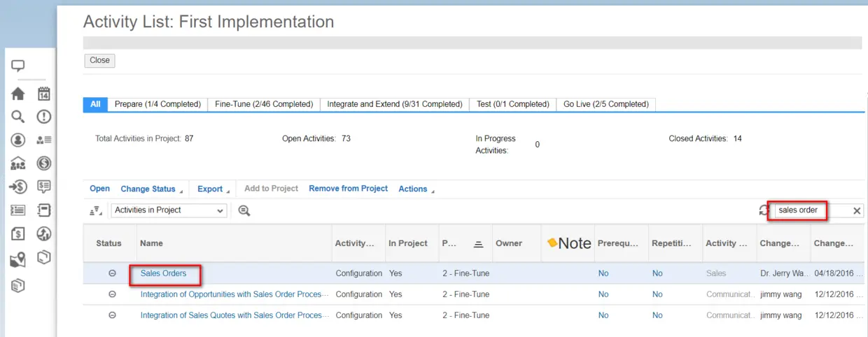
Task: Clear the sales order search text
Action: (x=857, y=210)
